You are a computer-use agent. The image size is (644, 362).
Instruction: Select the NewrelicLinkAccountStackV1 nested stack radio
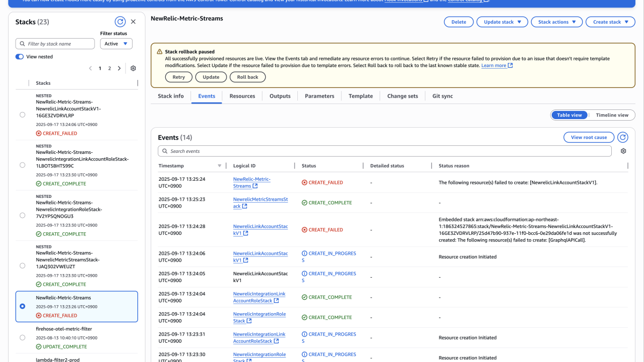22,115
